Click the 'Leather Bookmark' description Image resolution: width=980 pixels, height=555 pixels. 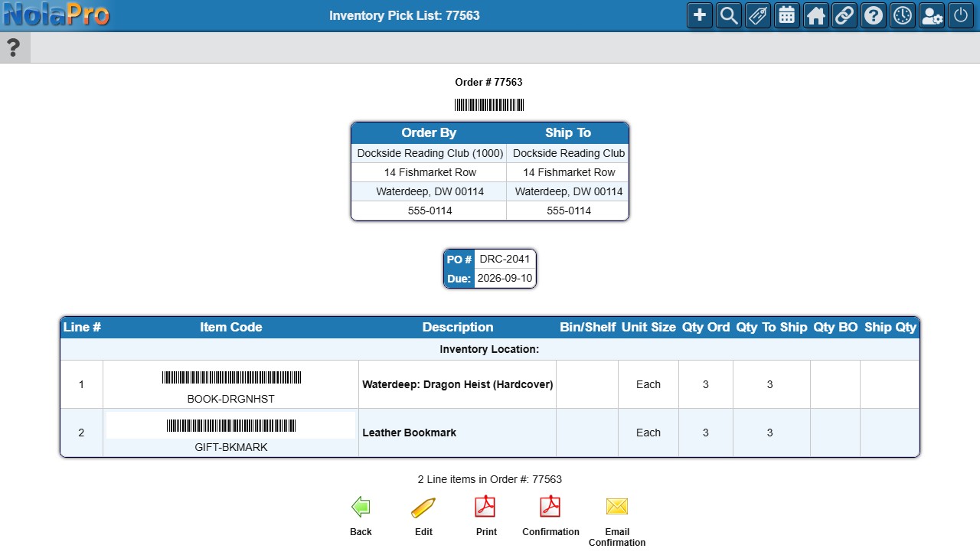point(409,433)
